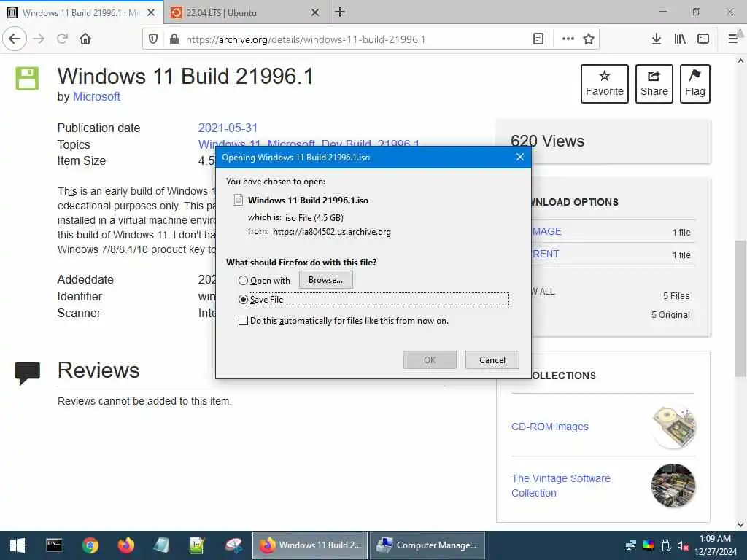Image resolution: width=747 pixels, height=560 pixels.
Task: Open the Windows Start menu
Action: pos(18,545)
